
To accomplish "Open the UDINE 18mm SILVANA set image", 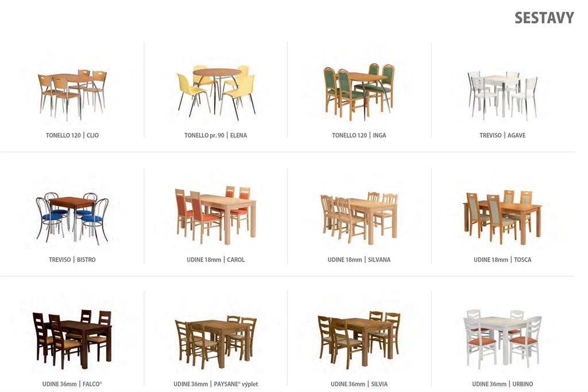I will point(359,218).
